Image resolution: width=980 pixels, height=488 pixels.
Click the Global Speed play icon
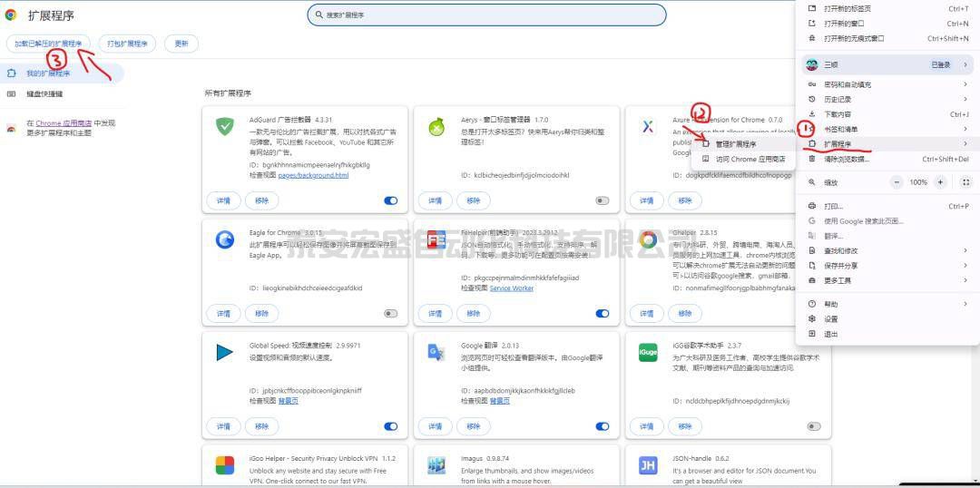[x=225, y=353]
